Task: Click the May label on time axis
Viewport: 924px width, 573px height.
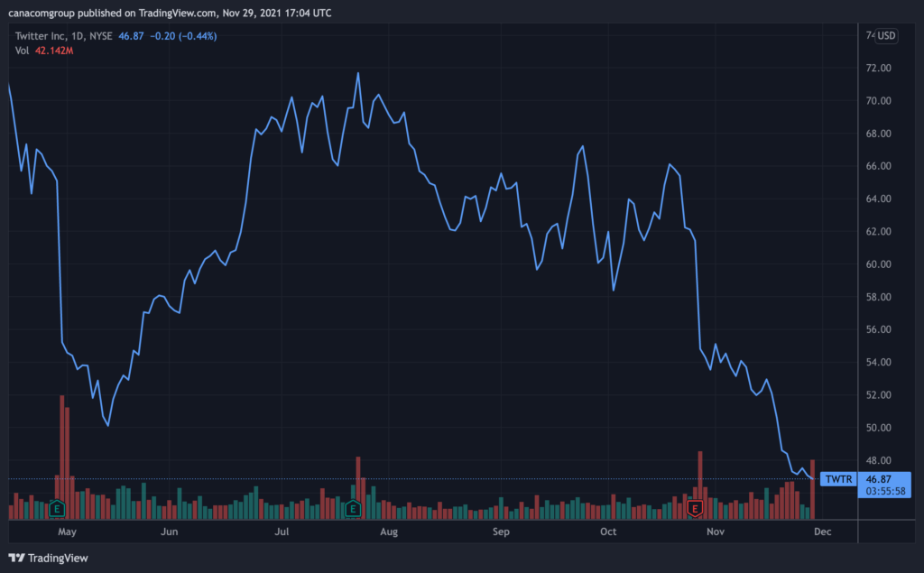Action: pos(67,531)
